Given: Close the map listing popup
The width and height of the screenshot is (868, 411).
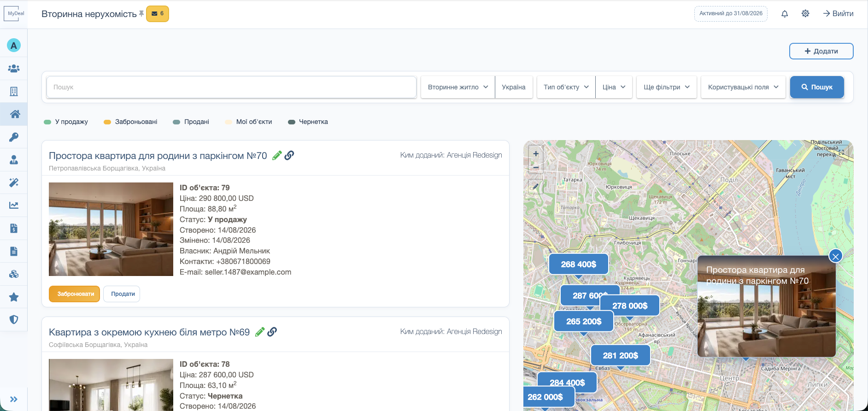Looking at the screenshot, I should click(x=836, y=256).
